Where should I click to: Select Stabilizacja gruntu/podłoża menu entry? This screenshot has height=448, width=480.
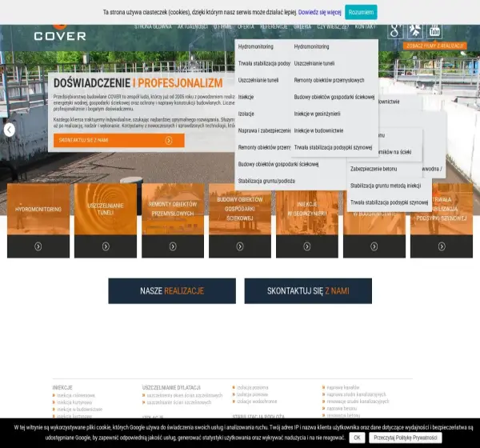[266, 182]
